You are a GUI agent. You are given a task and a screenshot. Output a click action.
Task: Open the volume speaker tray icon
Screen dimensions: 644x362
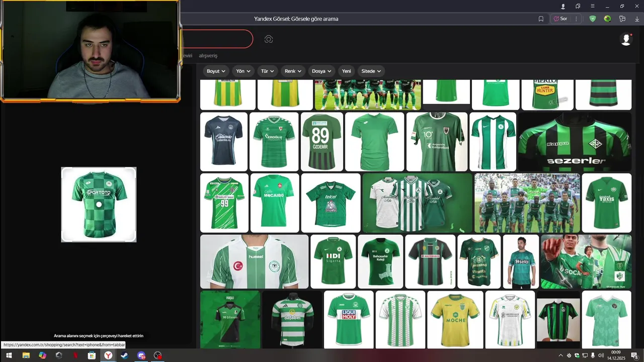(x=601, y=355)
